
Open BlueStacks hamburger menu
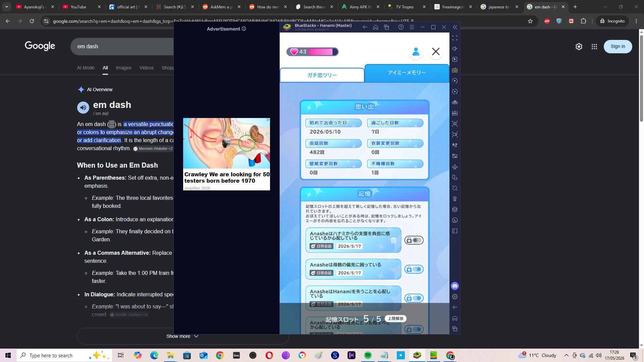pos(412,27)
